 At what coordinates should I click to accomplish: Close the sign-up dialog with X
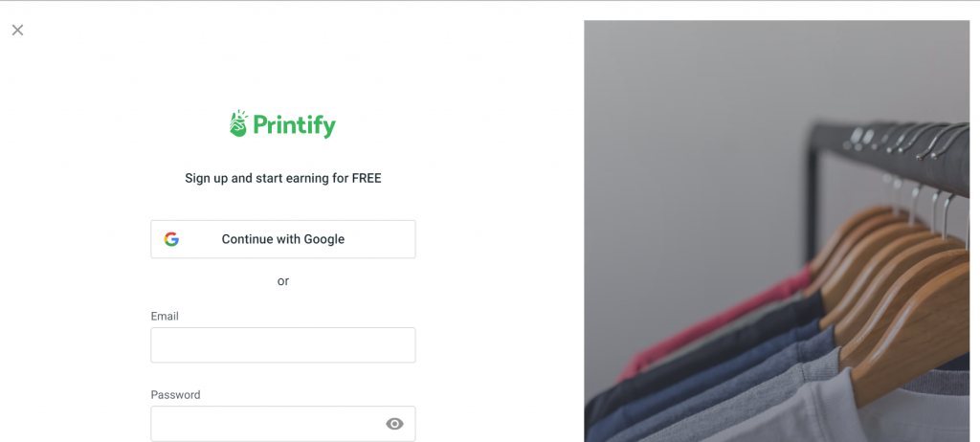[17, 30]
